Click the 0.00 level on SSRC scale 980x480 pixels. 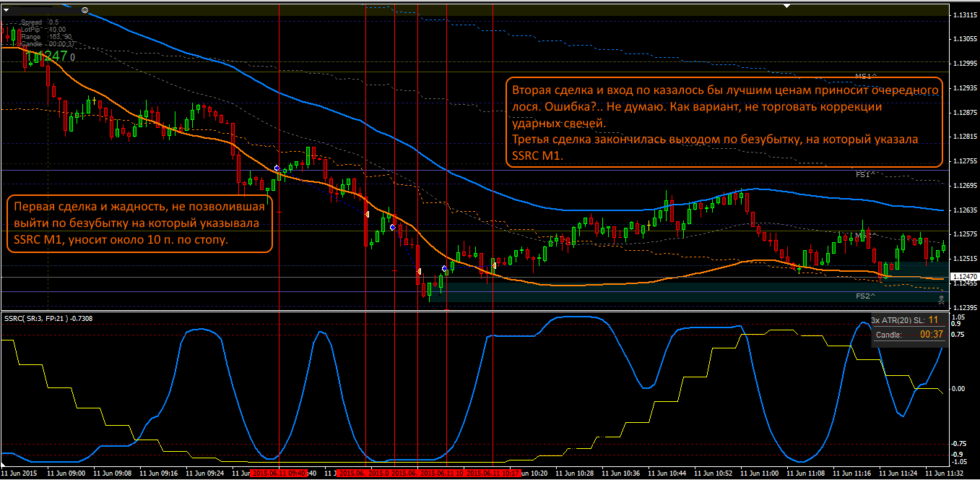(x=957, y=389)
